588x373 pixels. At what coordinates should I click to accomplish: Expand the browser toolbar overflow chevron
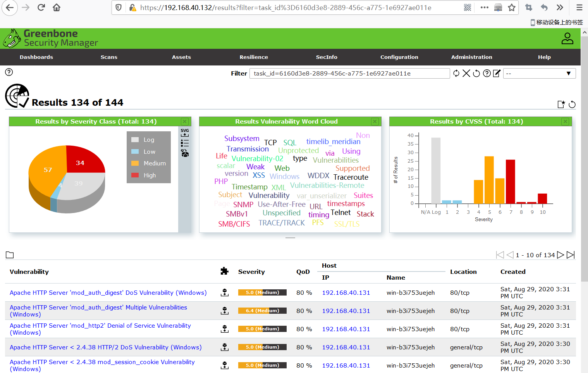[x=559, y=7]
